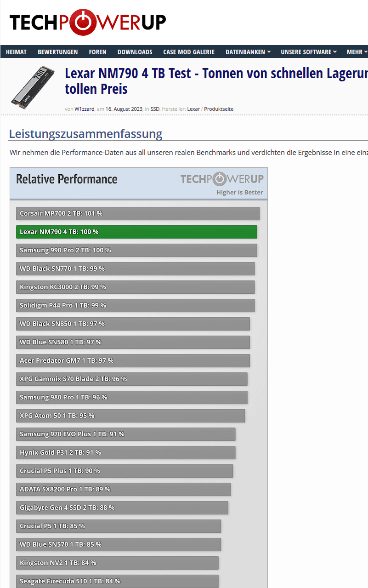Go to BEWERTUNGEN section
Image resolution: width=368 pixels, height=588 pixels.
[x=58, y=52]
